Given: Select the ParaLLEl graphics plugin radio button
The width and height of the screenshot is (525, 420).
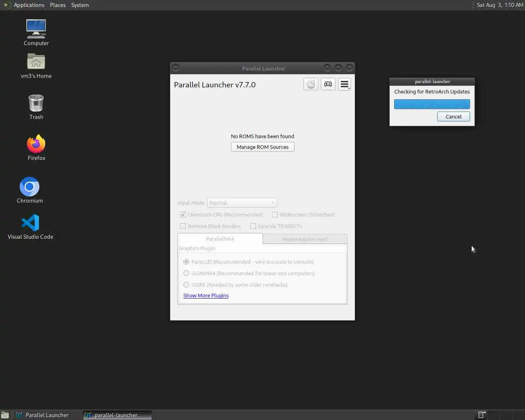Looking at the screenshot, I should 186,262.
